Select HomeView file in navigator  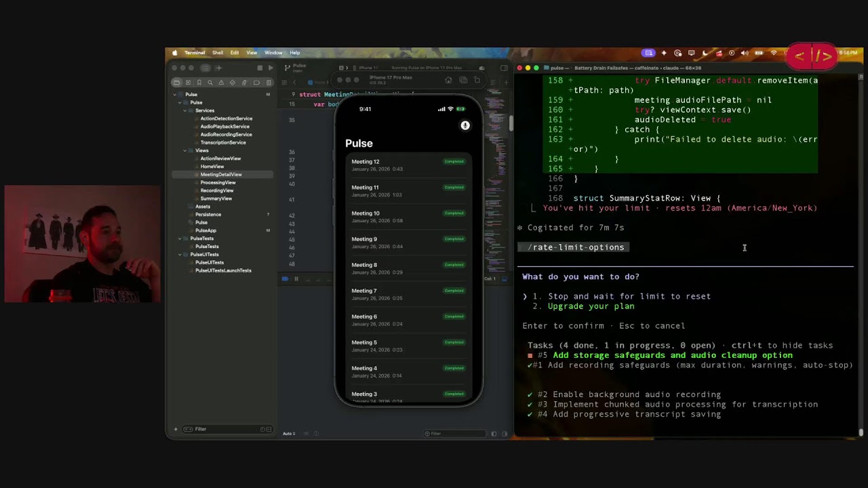click(212, 166)
